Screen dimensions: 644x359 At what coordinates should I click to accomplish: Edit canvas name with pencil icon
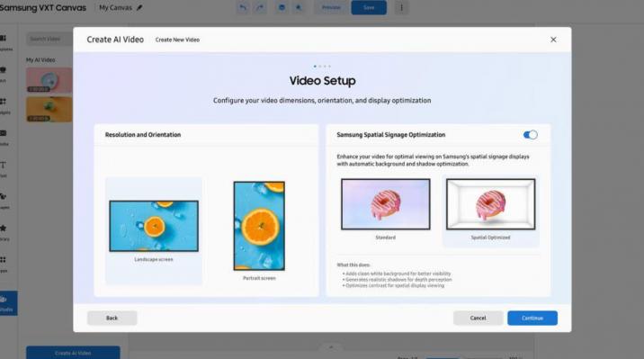pos(139,7)
